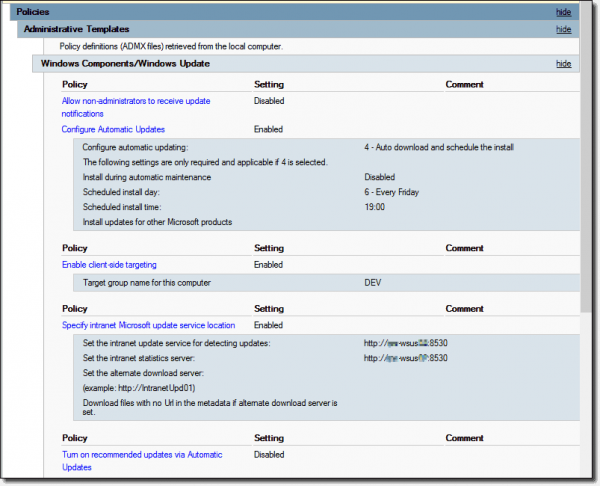Image resolution: width=600 pixels, height=486 pixels.
Task: Click Configure automatic updating label
Action: tap(135, 147)
